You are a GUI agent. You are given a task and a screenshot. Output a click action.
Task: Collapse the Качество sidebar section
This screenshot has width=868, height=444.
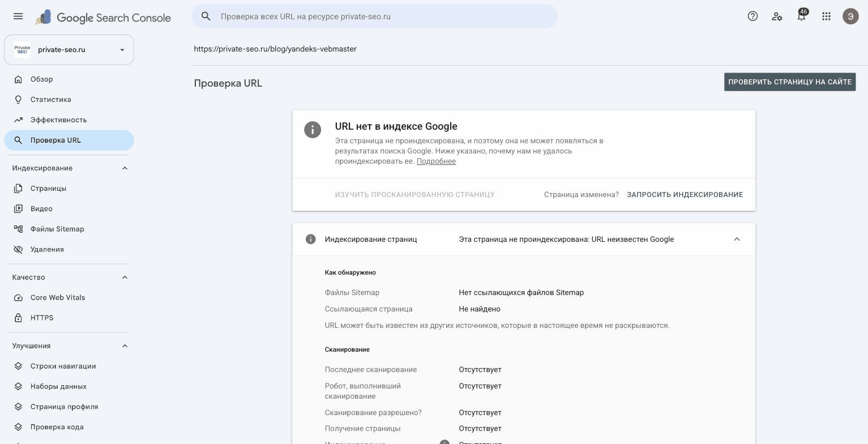point(125,277)
